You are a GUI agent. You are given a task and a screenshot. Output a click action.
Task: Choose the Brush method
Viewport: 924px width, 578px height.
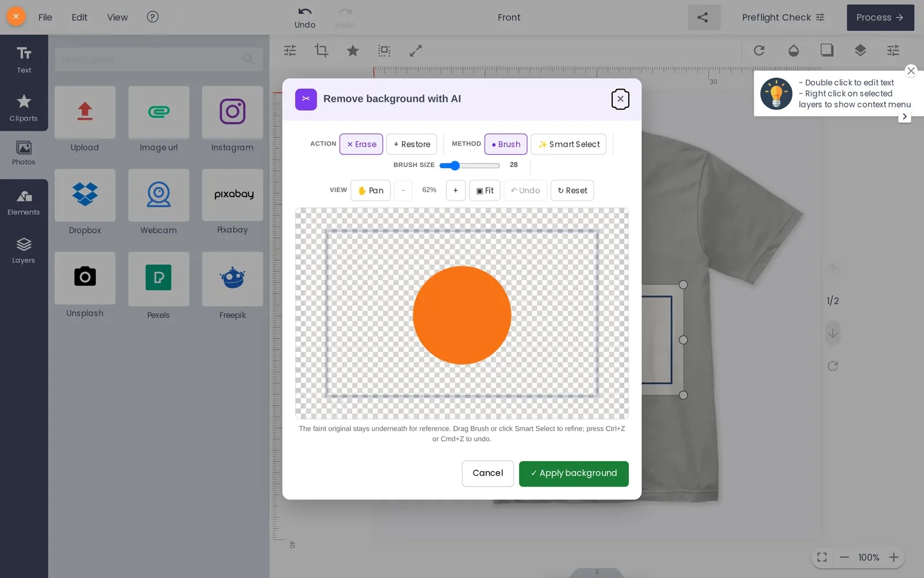[505, 144]
